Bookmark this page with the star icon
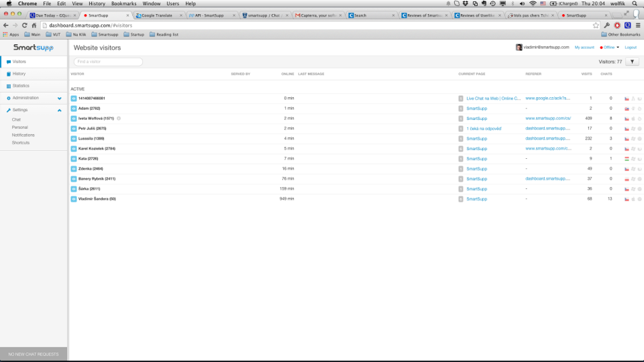 point(596,25)
